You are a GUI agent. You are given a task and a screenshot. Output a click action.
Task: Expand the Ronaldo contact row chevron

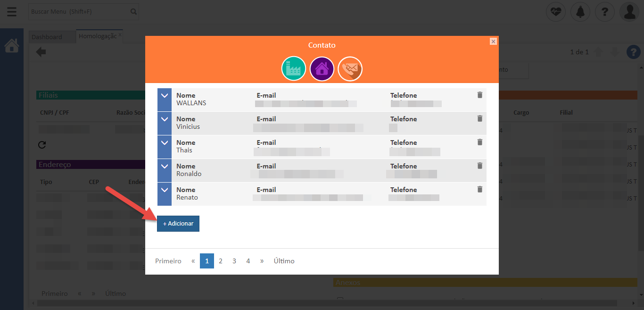pyautogui.click(x=165, y=166)
